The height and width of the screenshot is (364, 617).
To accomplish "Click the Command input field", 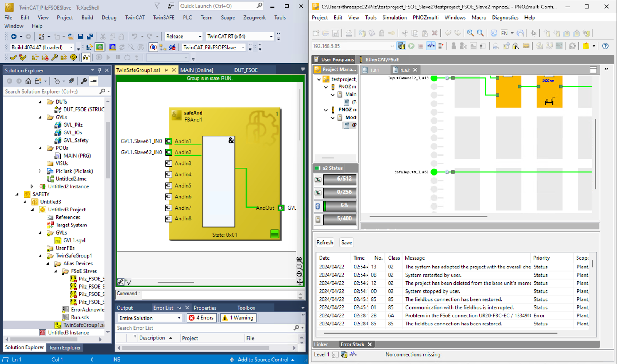I will (220, 295).
